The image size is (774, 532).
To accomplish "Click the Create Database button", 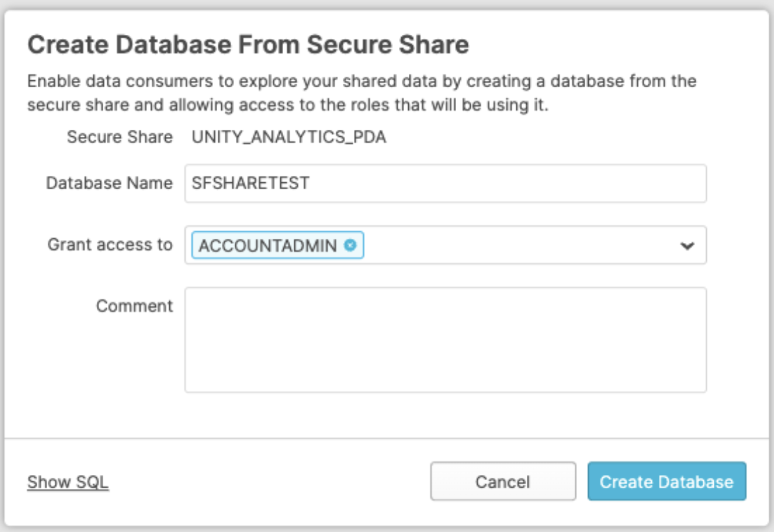I will click(x=667, y=482).
